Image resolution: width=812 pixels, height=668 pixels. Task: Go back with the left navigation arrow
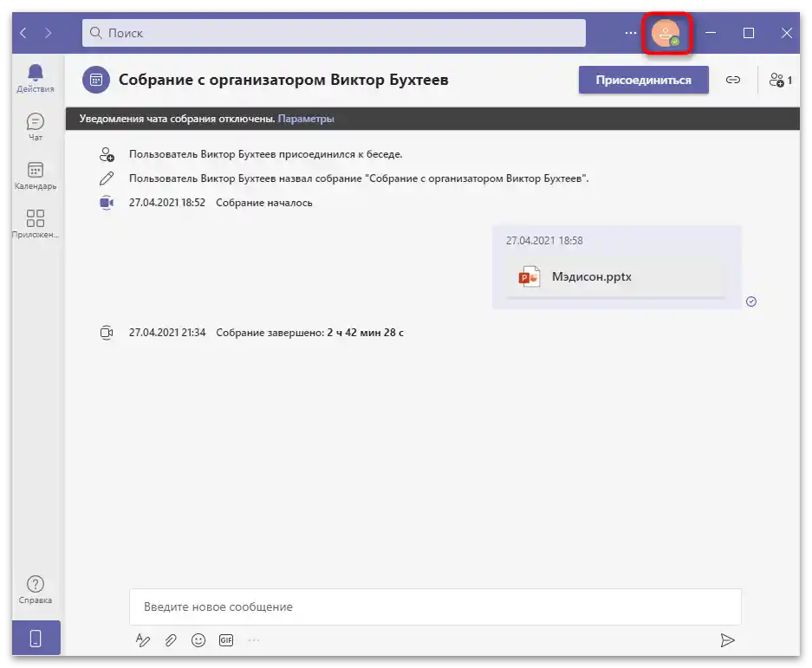click(x=23, y=33)
